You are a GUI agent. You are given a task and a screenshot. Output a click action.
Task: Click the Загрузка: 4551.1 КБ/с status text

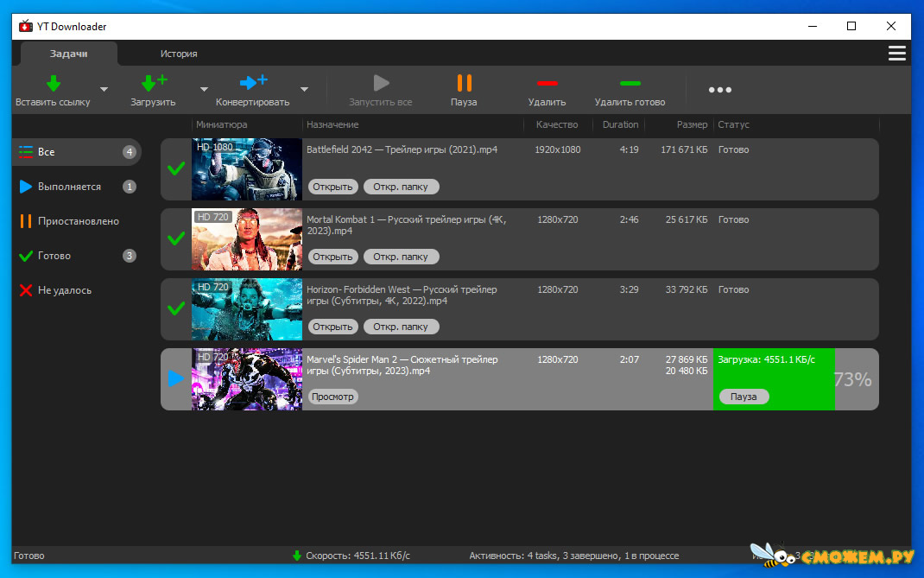click(766, 359)
